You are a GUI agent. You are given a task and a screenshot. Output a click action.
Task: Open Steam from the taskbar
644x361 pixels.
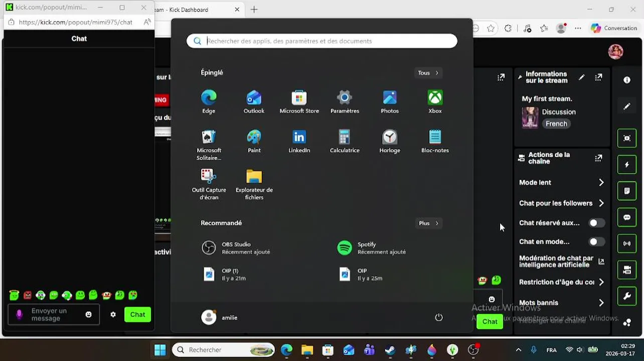point(390,349)
